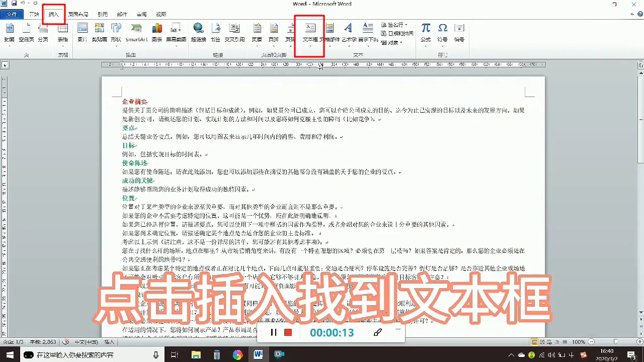Click the Windows taskbar search box
The width and height of the screenshot is (644, 362).
[92, 355]
